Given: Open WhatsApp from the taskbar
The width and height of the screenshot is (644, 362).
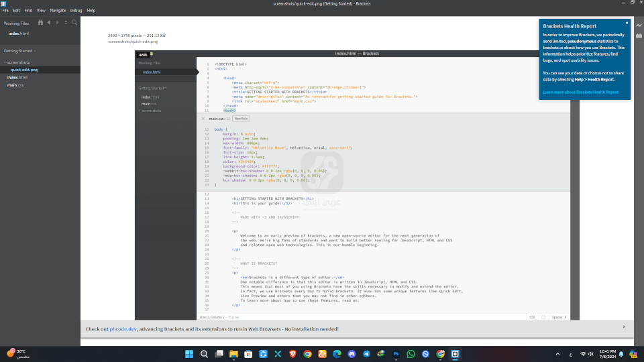Looking at the screenshot, I should [411, 354].
